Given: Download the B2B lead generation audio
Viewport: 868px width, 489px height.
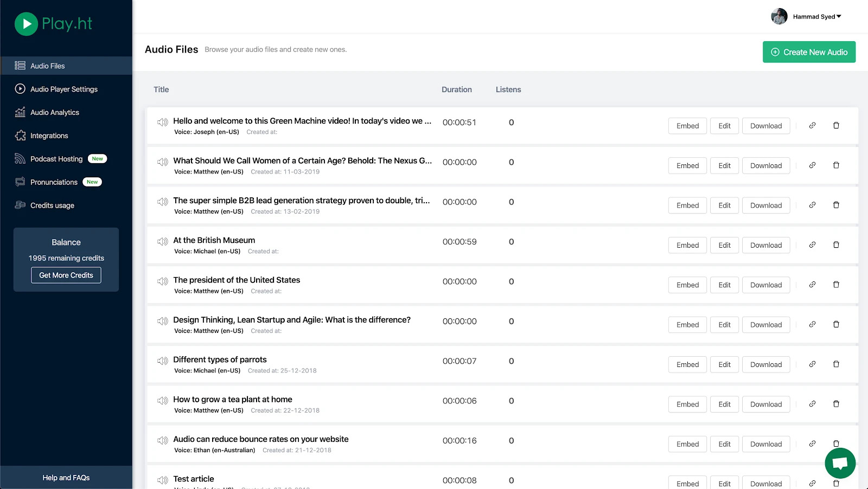Looking at the screenshot, I should point(765,205).
